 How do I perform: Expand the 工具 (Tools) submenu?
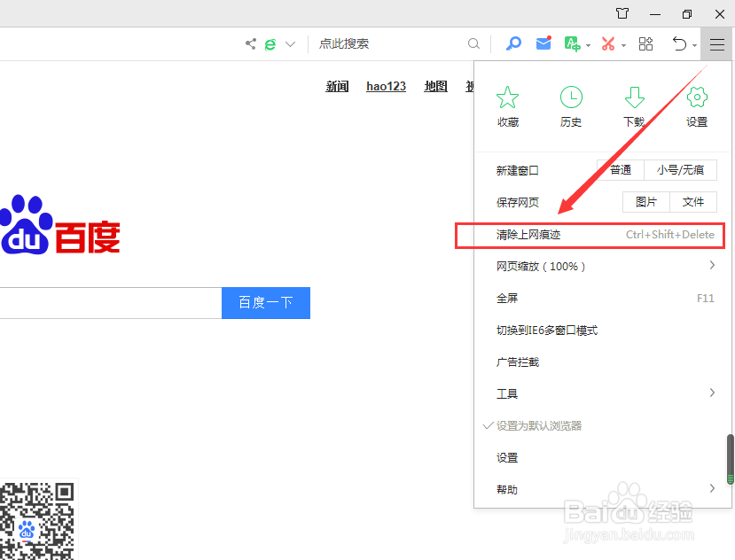pos(506,393)
